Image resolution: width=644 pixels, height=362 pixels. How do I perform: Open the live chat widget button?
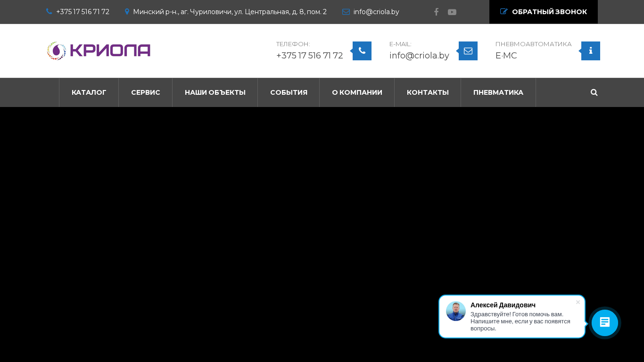click(605, 323)
